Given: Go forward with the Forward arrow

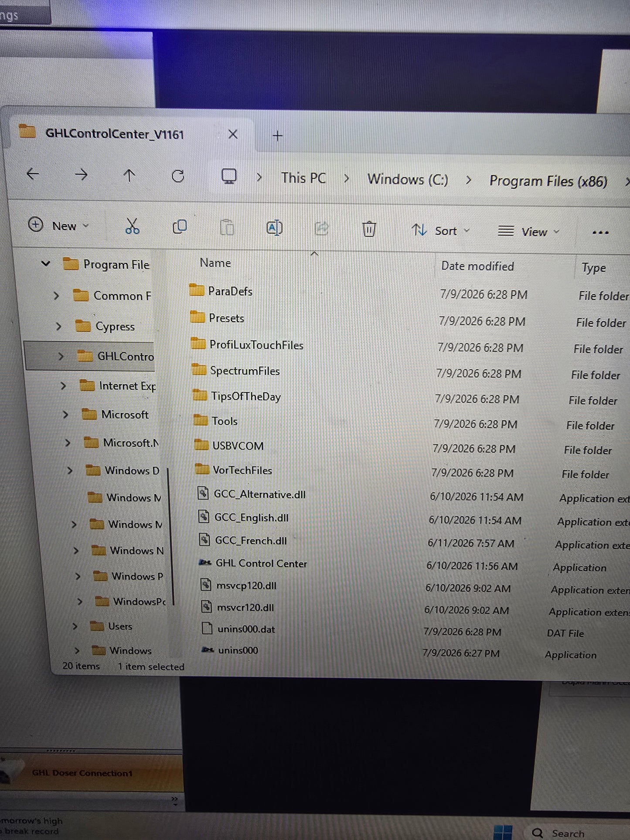Looking at the screenshot, I should [81, 175].
